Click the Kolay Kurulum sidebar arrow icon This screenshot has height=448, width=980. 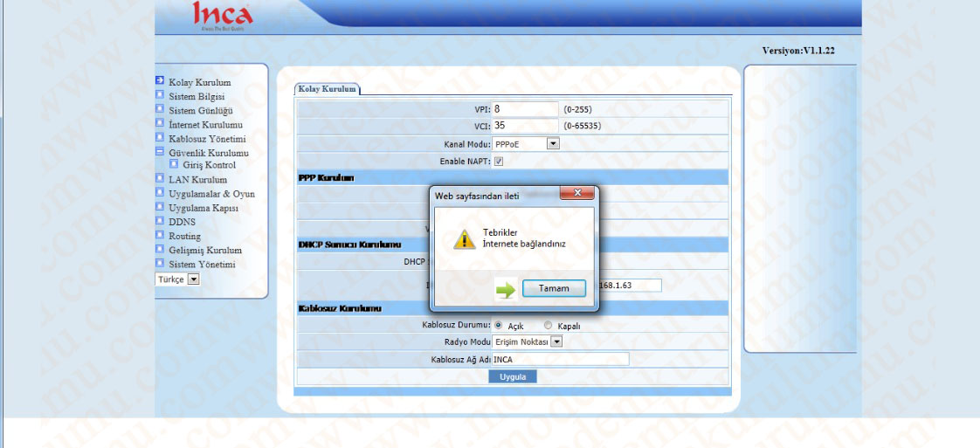click(159, 80)
